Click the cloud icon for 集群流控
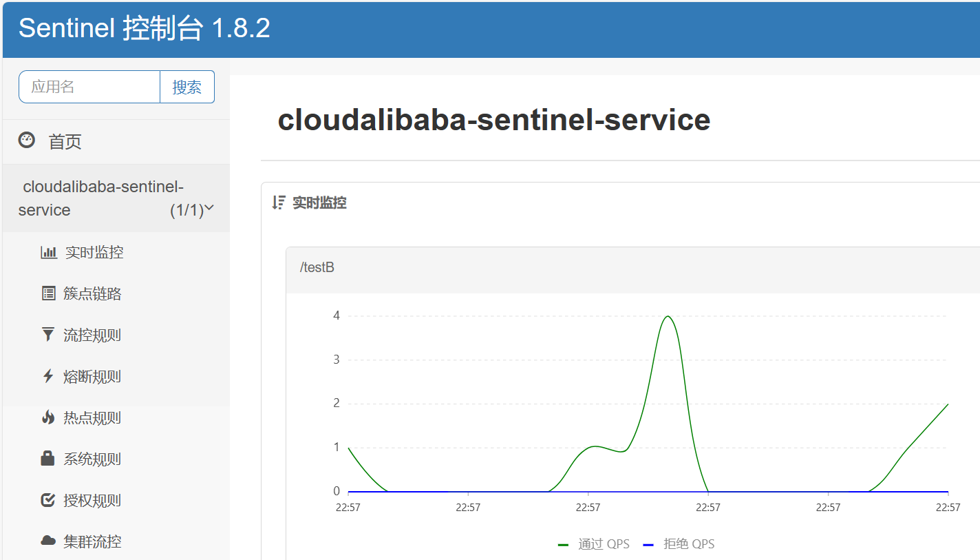980x560 pixels. [x=47, y=541]
